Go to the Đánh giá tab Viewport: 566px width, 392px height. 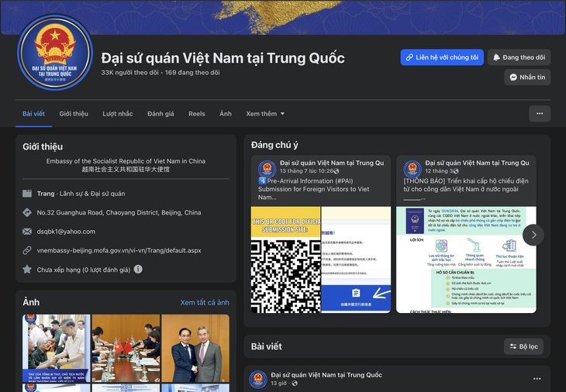click(x=160, y=114)
